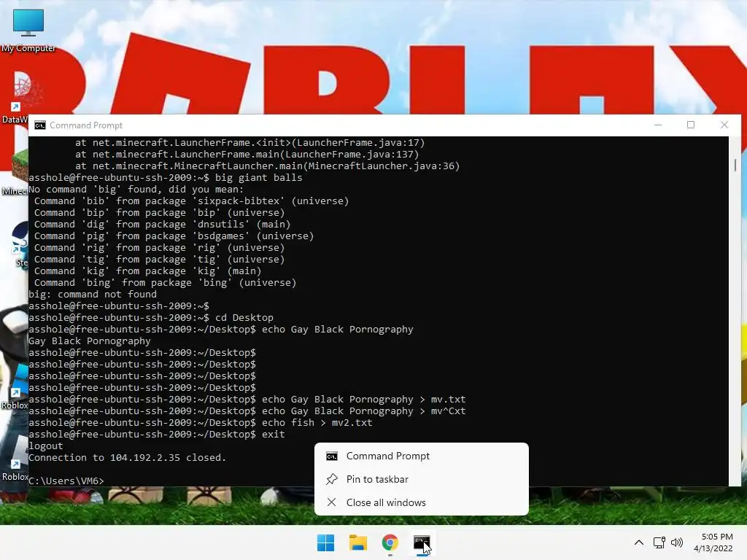Click the 'big giant balls' command line
The image size is (747, 560).
166,178
